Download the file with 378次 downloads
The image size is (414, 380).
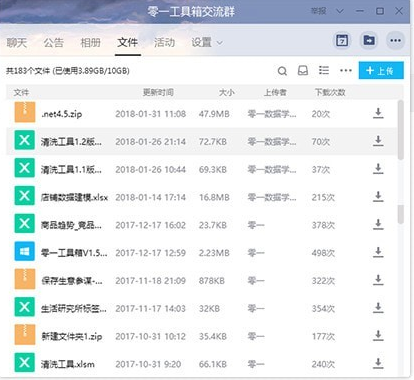(378, 225)
